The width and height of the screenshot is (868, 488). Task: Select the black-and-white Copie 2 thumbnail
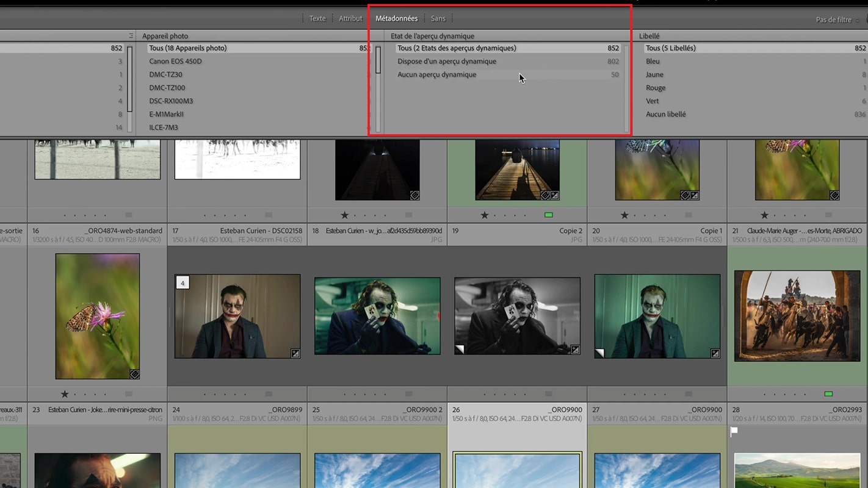(518, 316)
